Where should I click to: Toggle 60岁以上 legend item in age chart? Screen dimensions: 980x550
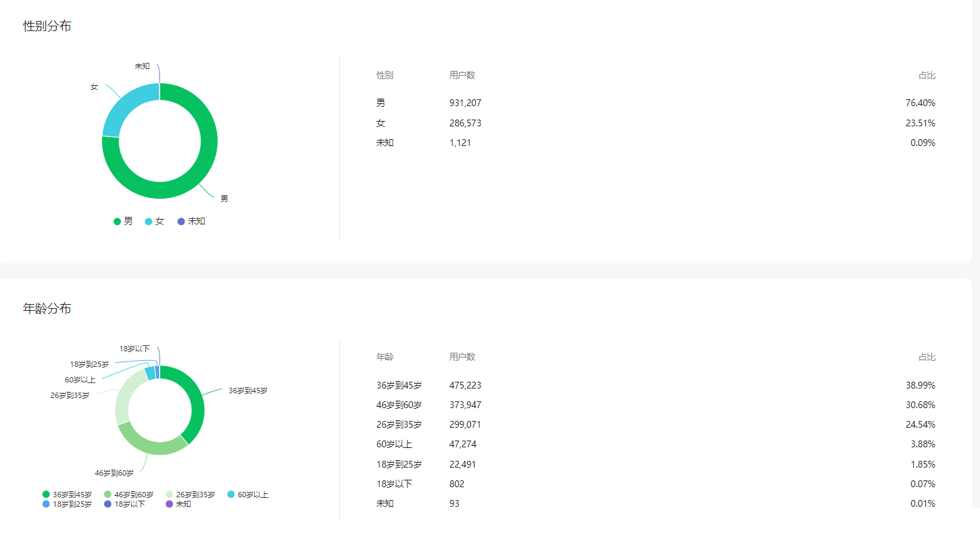pos(247,495)
